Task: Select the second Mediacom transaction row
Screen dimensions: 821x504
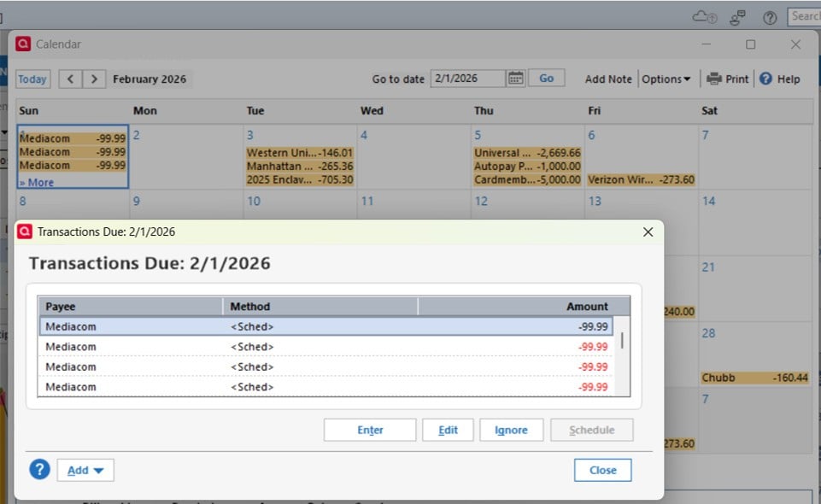Action: 326,347
